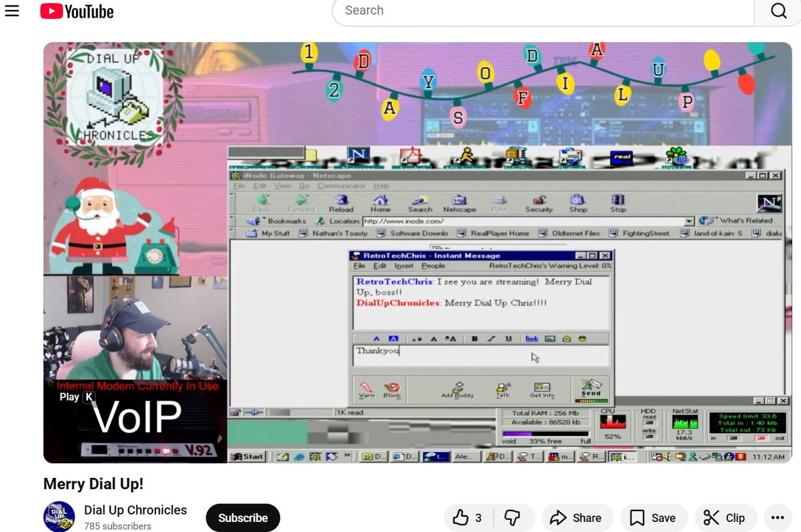Toggle italic in the message toolbar

pos(491,339)
